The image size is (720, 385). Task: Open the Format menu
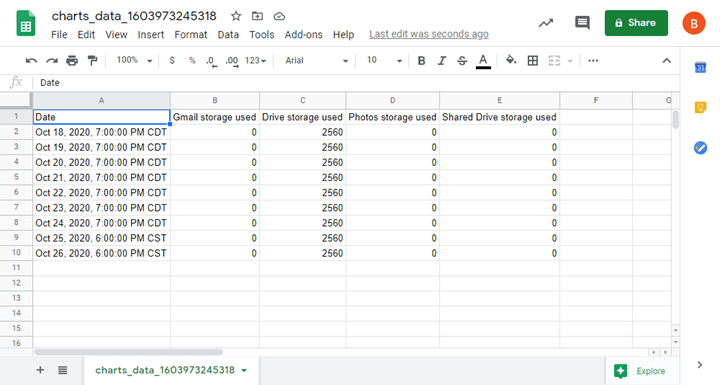click(x=191, y=35)
